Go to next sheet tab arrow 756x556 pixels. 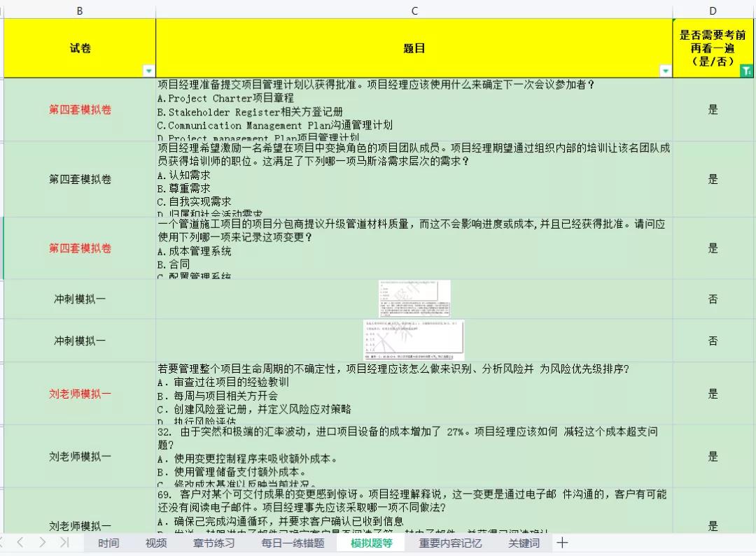43,543
